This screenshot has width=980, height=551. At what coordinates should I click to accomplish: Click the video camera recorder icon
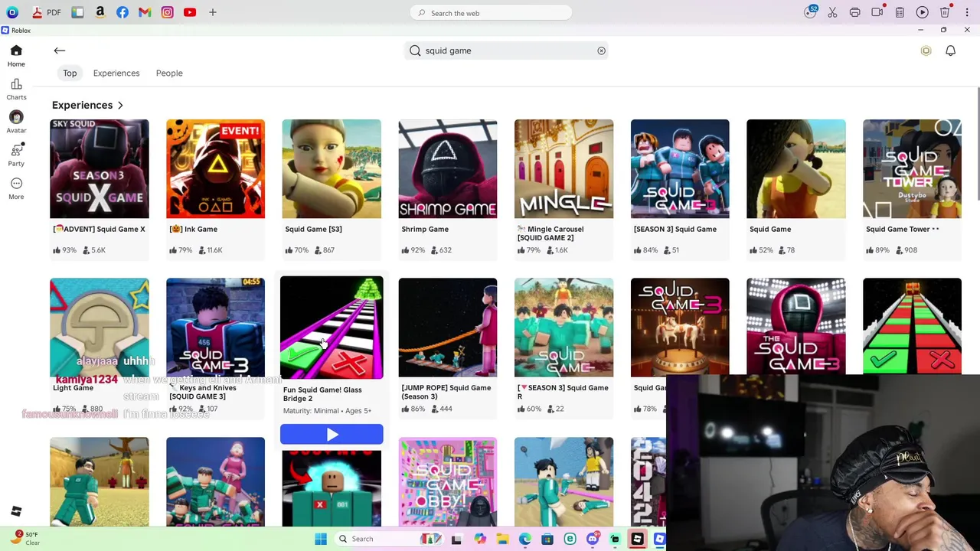click(x=877, y=12)
